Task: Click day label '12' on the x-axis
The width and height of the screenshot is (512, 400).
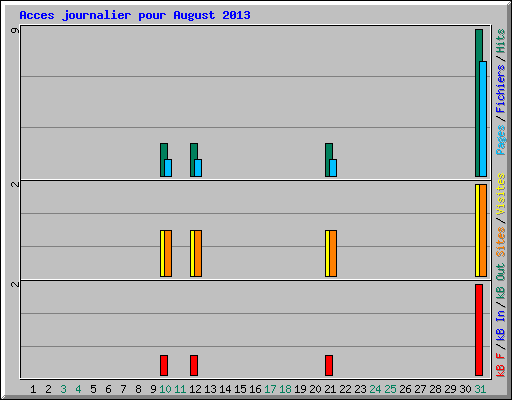Action: point(195,389)
